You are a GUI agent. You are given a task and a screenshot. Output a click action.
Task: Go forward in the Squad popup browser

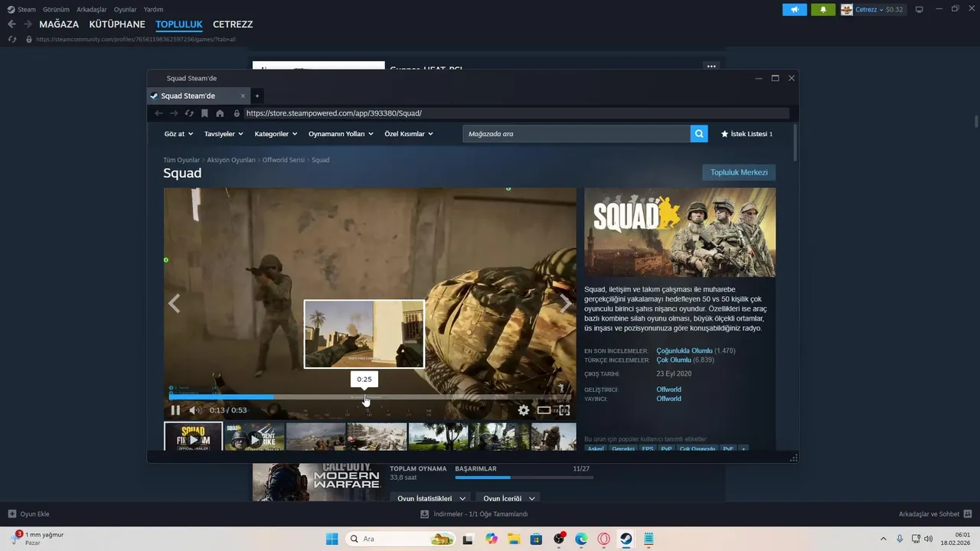pos(174,113)
